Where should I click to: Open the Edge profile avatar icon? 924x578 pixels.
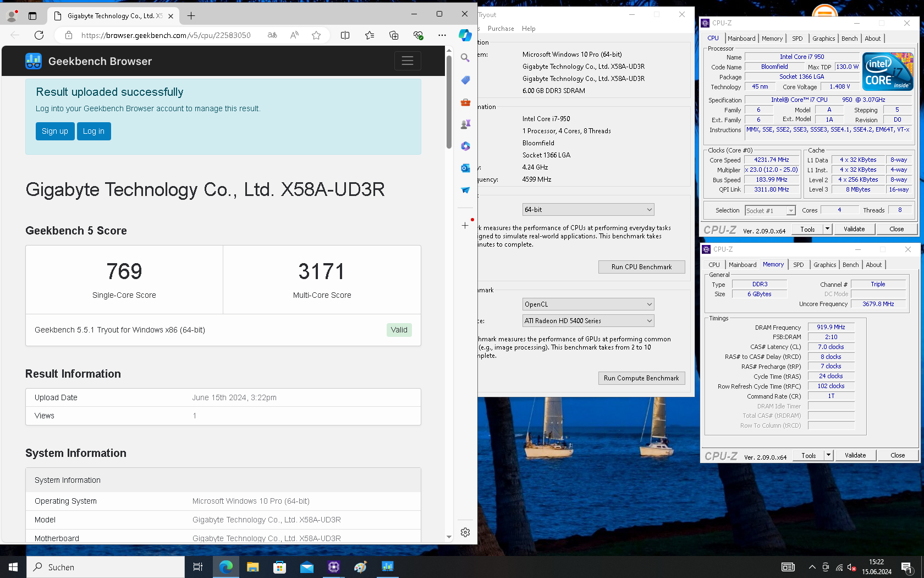click(x=12, y=16)
